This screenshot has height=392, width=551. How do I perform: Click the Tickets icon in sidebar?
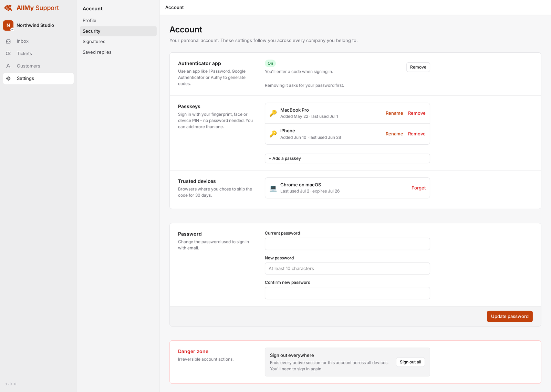(x=8, y=54)
